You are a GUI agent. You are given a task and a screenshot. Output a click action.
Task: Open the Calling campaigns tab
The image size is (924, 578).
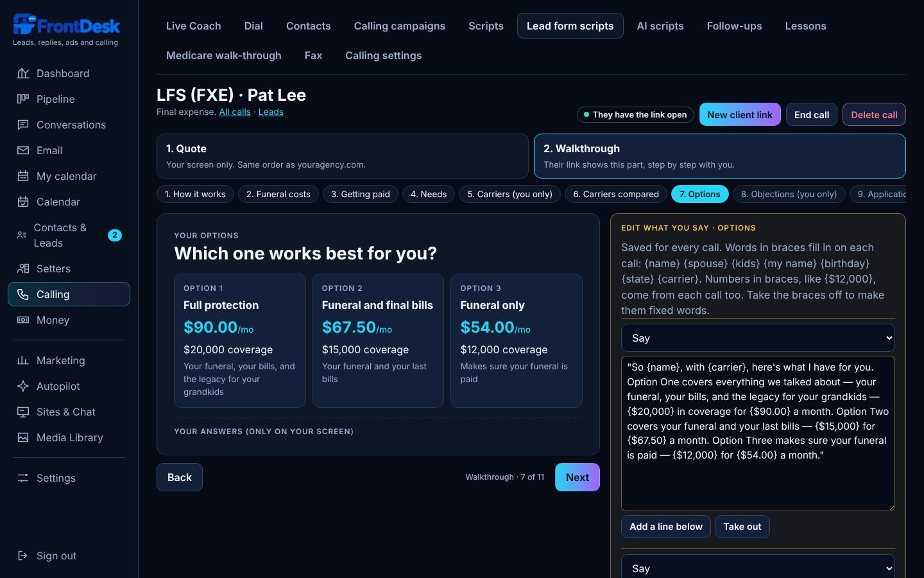click(399, 26)
